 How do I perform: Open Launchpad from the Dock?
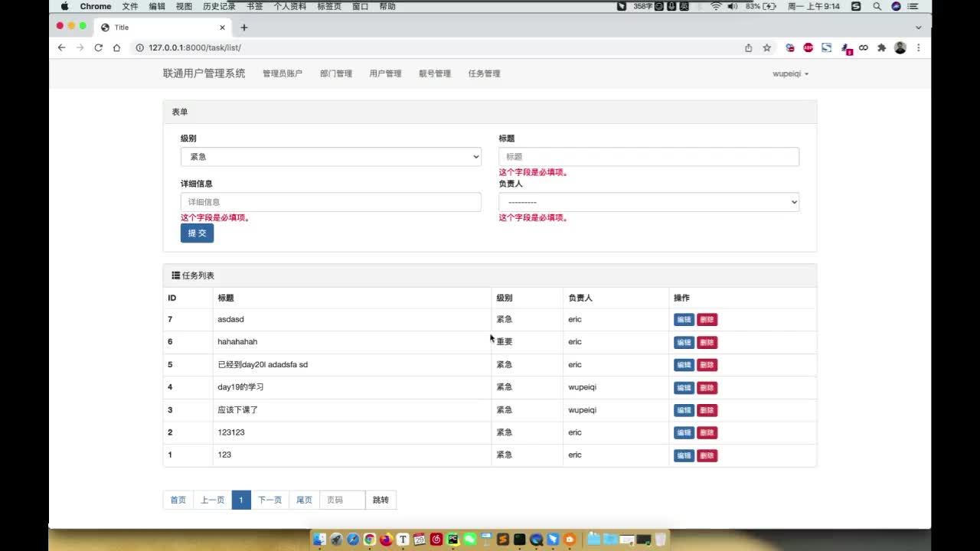click(x=336, y=540)
